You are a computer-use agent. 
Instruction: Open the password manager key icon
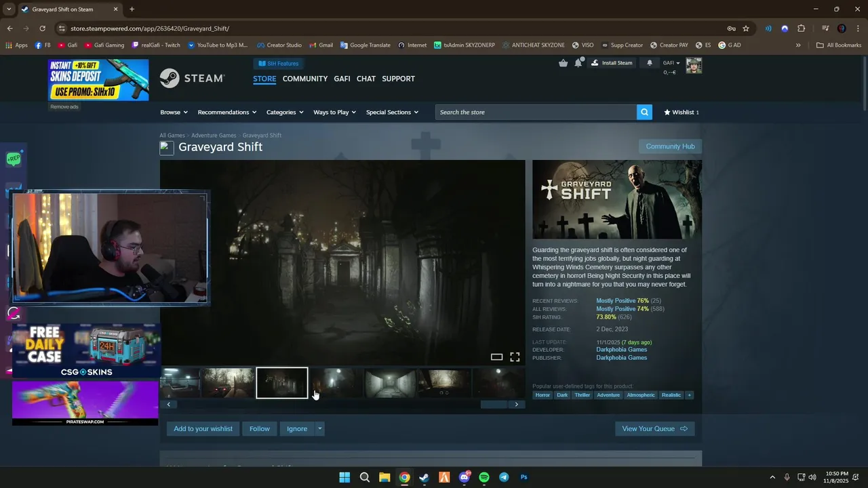click(x=731, y=28)
